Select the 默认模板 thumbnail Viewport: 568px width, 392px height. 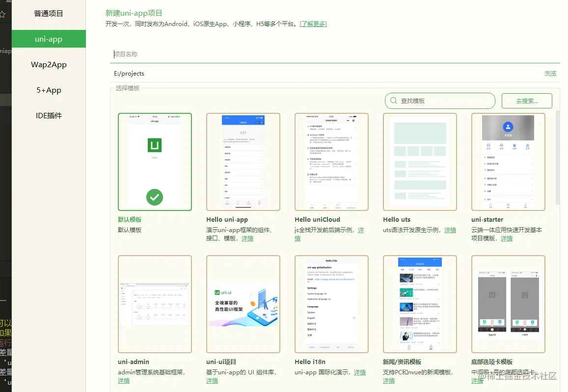(x=155, y=162)
